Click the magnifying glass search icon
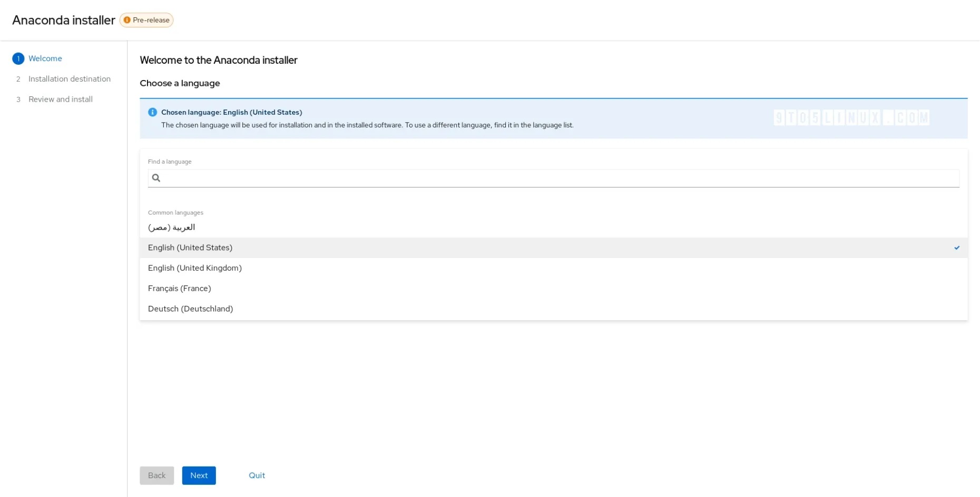 click(156, 178)
